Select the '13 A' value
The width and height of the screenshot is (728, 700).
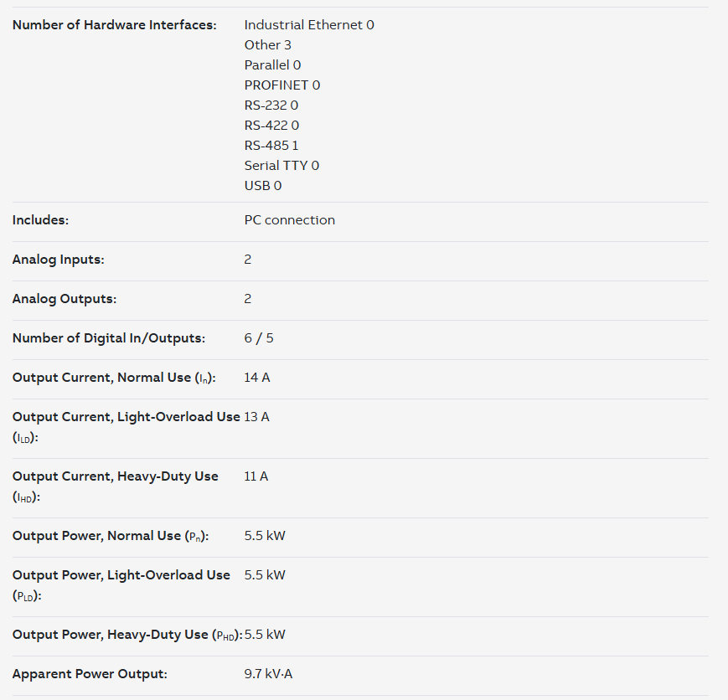coord(256,417)
